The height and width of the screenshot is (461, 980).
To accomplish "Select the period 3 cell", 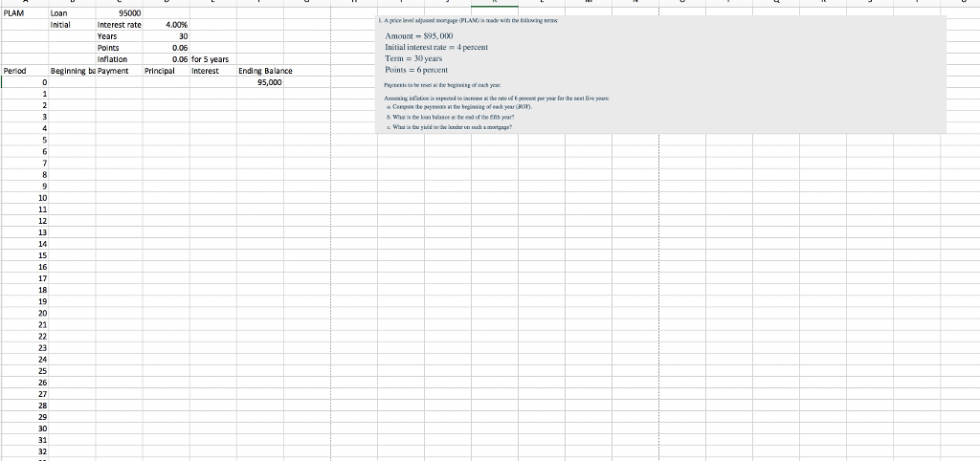I will tap(25, 117).
